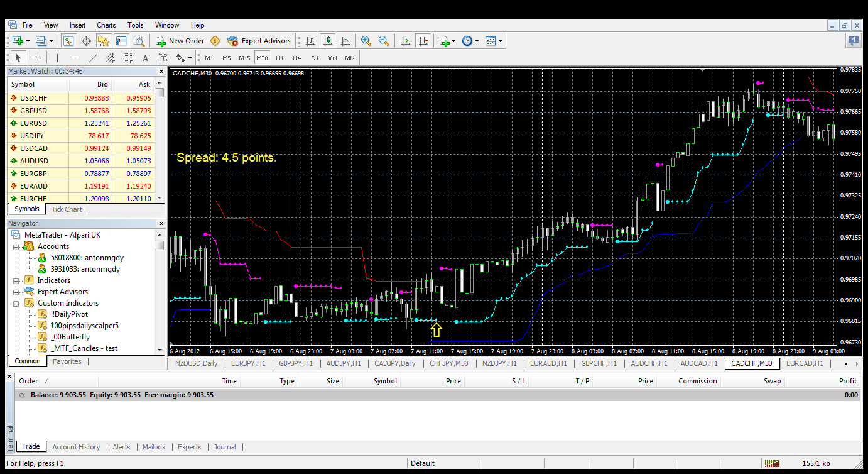Toggle the Market Watch panel

(x=68, y=41)
